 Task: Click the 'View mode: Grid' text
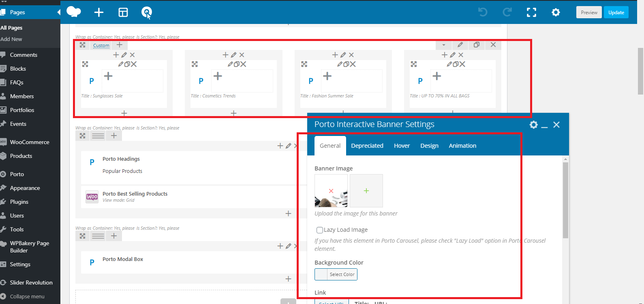click(x=118, y=200)
